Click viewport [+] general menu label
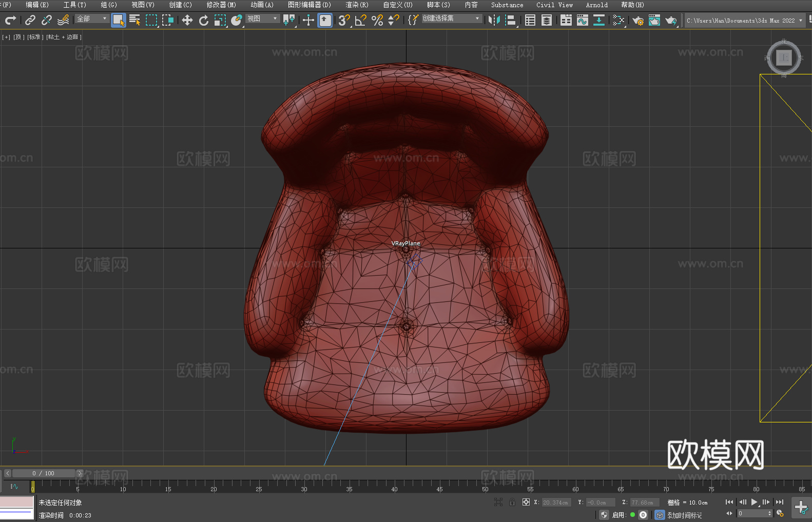Image resolution: width=812 pixels, height=522 pixels. pyautogui.click(x=6, y=37)
